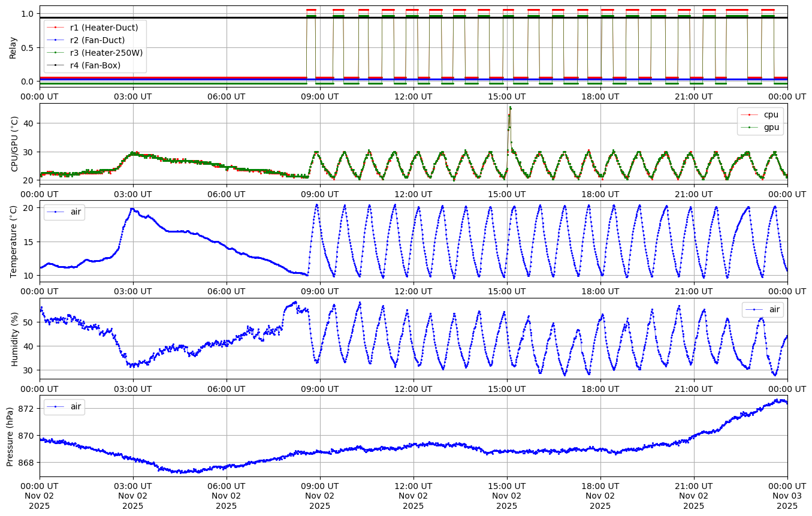This screenshot has height=516, width=812.
Task: Click the air legend in Pressure plot
Action: 76,406
